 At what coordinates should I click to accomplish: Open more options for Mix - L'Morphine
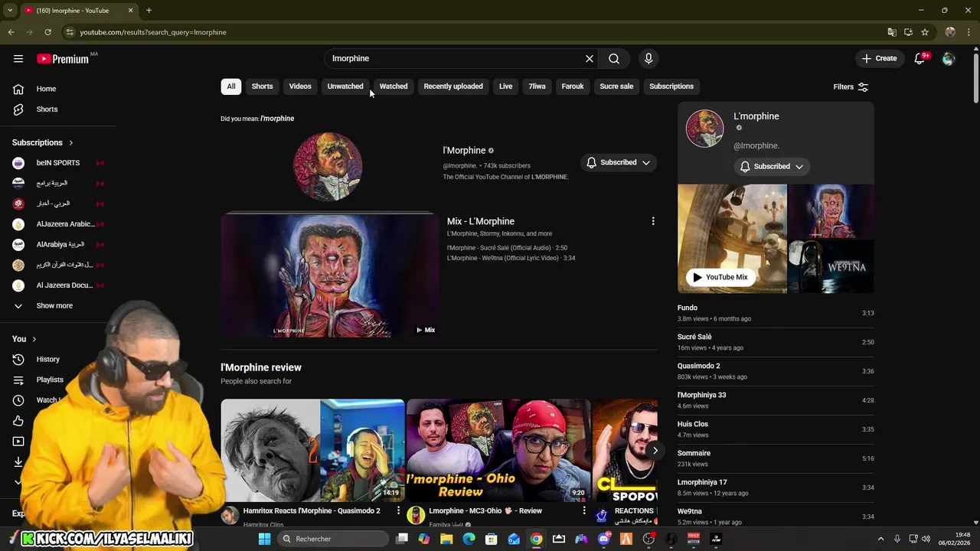point(653,221)
